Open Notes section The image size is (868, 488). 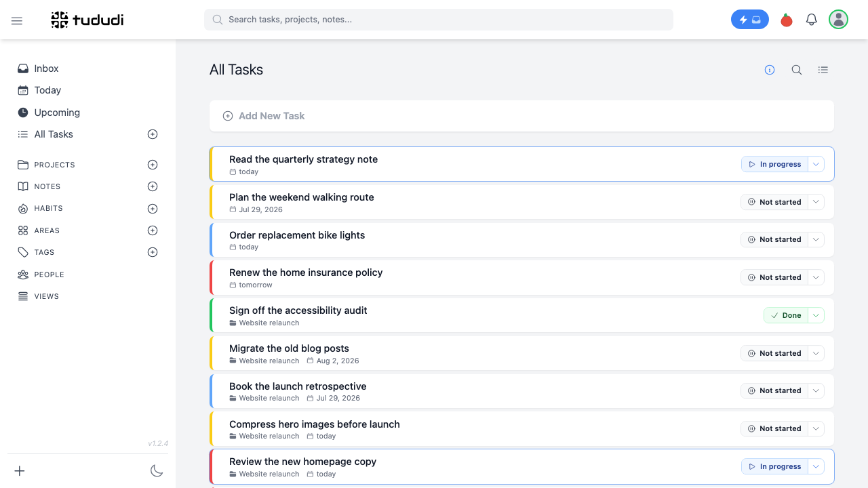click(x=47, y=186)
